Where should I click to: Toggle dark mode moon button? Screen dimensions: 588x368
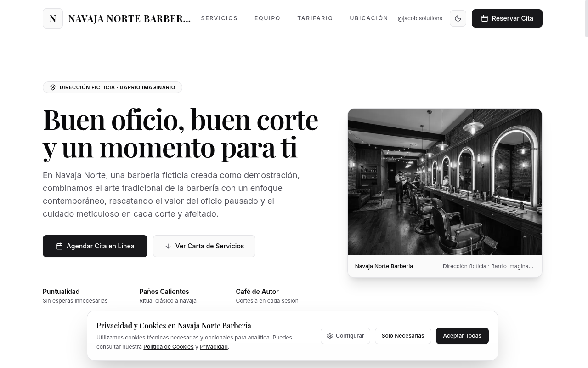(x=458, y=18)
